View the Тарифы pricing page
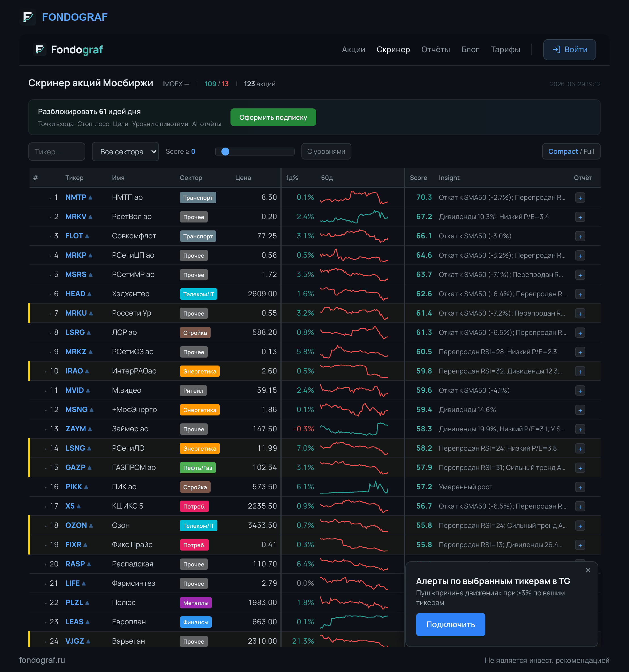 pos(505,50)
